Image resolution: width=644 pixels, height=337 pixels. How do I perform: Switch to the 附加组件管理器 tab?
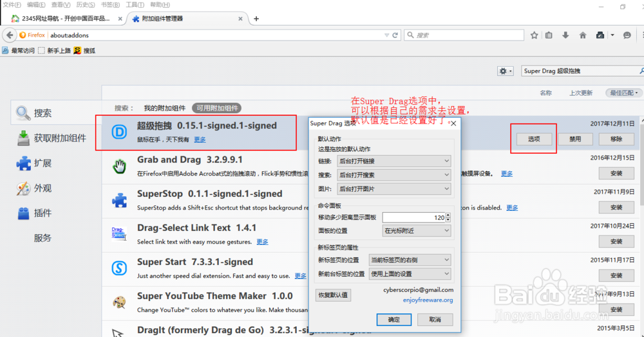point(187,19)
